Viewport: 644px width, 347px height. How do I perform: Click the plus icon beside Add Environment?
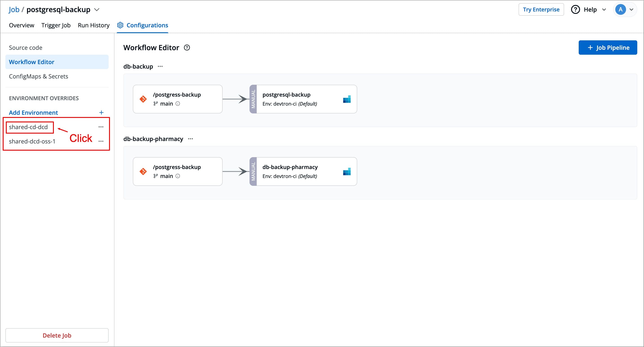click(101, 113)
